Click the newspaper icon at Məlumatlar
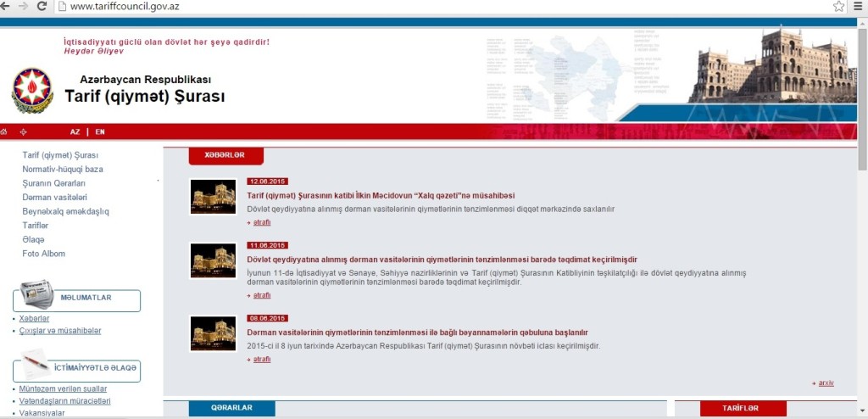Image resolution: width=868 pixels, height=419 pixels. coord(36,291)
